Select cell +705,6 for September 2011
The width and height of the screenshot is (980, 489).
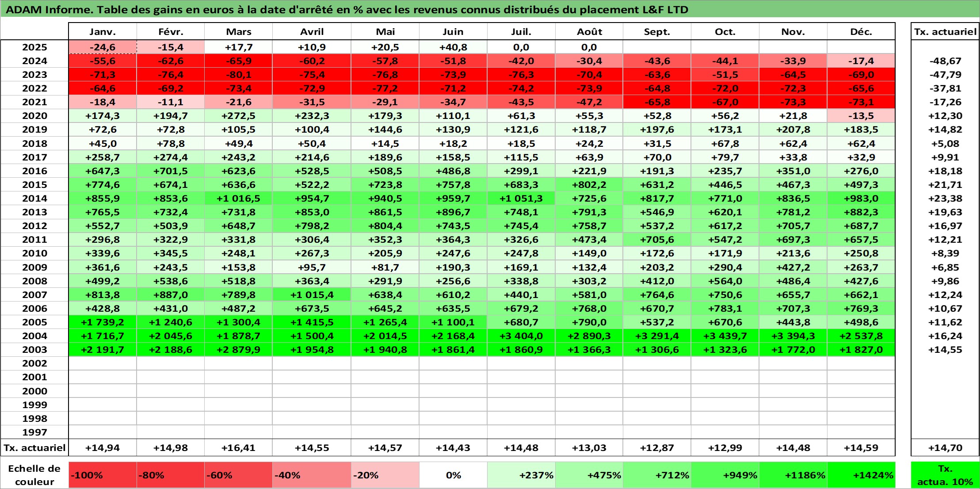click(657, 240)
